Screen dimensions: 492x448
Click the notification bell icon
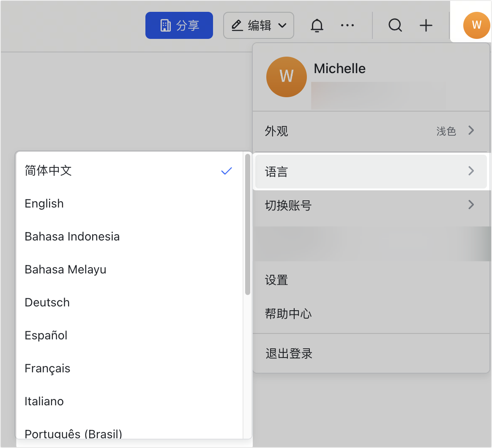click(x=317, y=25)
